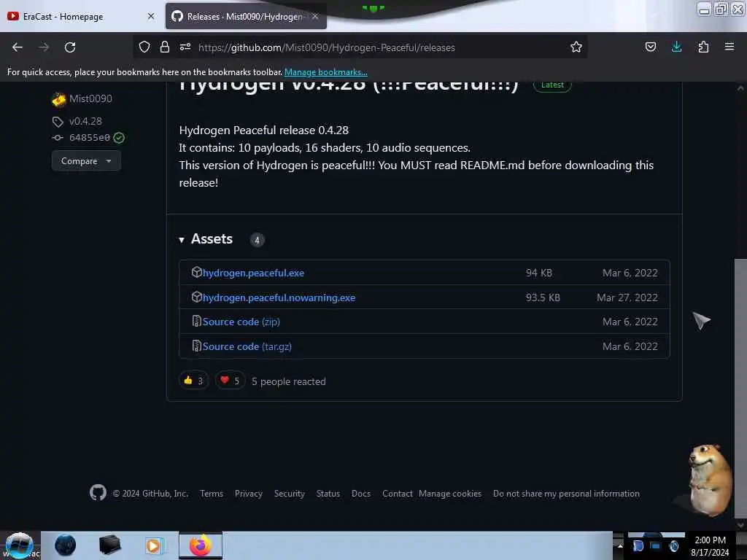This screenshot has width=747, height=560.
Task: Click the '5 people reacted' text
Action: 289,381
